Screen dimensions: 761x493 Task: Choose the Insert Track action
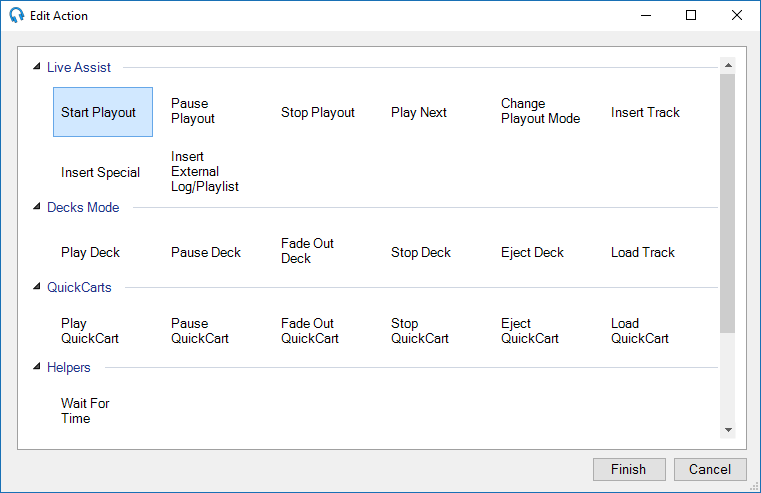click(x=645, y=112)
